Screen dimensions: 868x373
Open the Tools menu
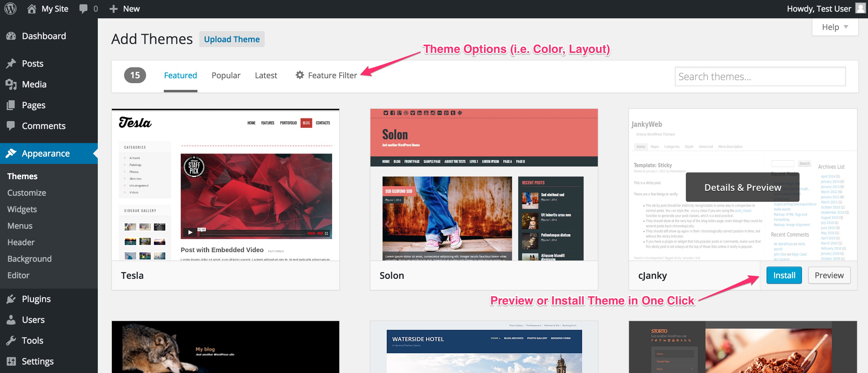pos(49,340)
